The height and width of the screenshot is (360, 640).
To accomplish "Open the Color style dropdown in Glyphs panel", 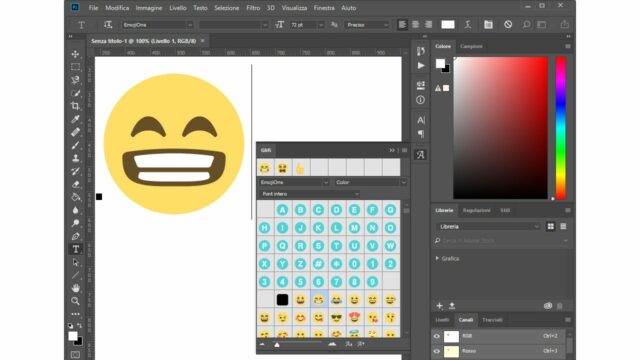I will (x=370, y=182).
